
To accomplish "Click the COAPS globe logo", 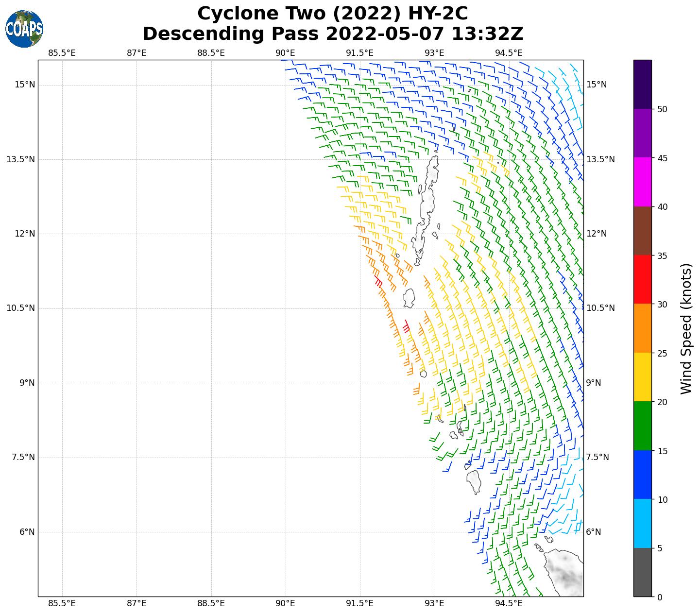I will 24,29.
